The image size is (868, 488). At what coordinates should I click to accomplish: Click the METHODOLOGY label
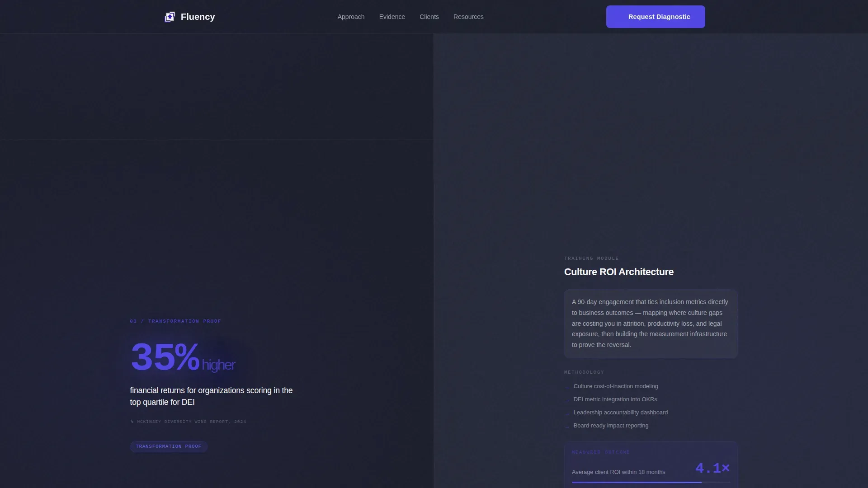click(x=584, y=372)
